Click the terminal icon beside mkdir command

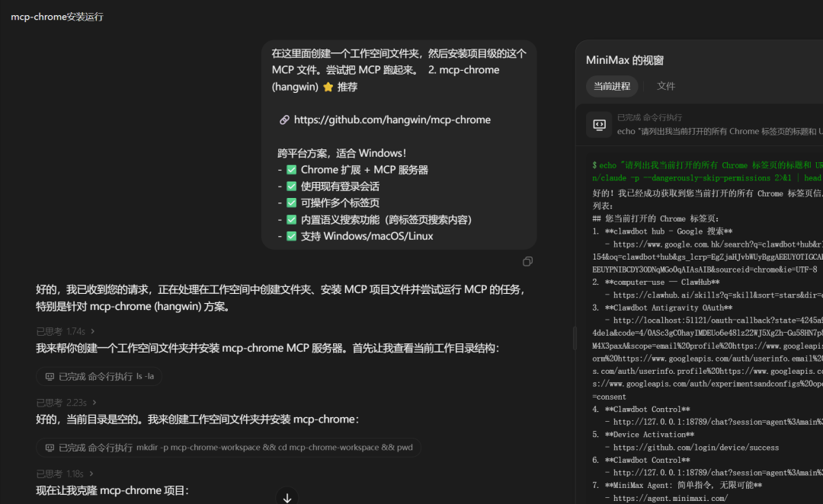50,448
